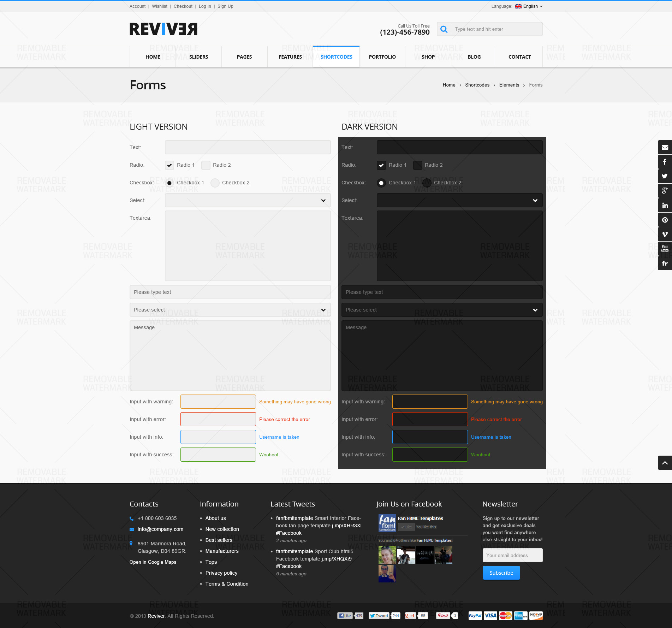Screen dimensions: 672x628
Task: Select Checkbox 2 in the dark form
Action: [427, 183]
